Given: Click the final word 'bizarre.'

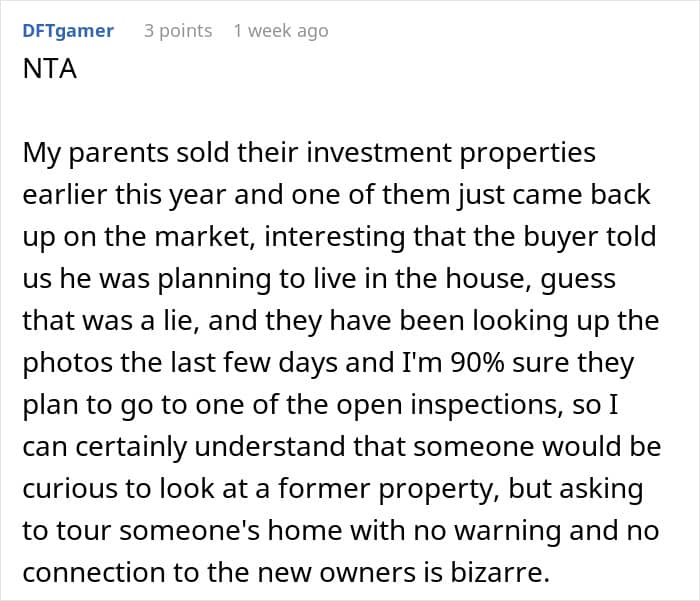Looking at the screenshot, I should [x=500, y=573].
